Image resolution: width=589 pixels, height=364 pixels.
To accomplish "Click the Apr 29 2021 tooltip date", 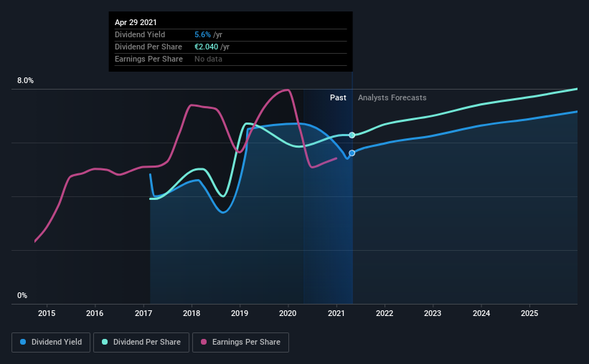I will point(136,22).
